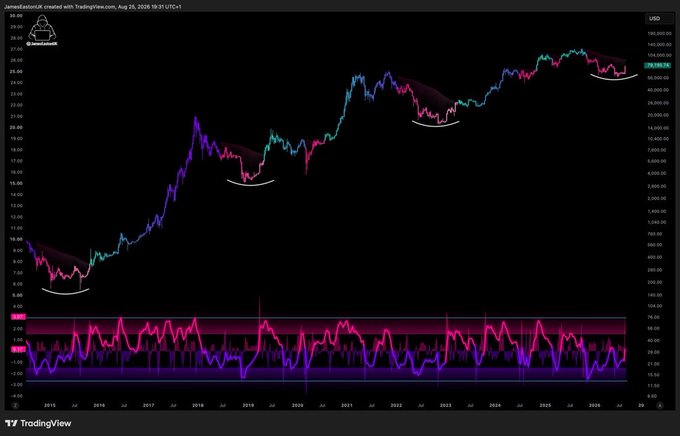The image size is (680, 436).
Task: Click the 2016 label on time axis
Action: 99,405
